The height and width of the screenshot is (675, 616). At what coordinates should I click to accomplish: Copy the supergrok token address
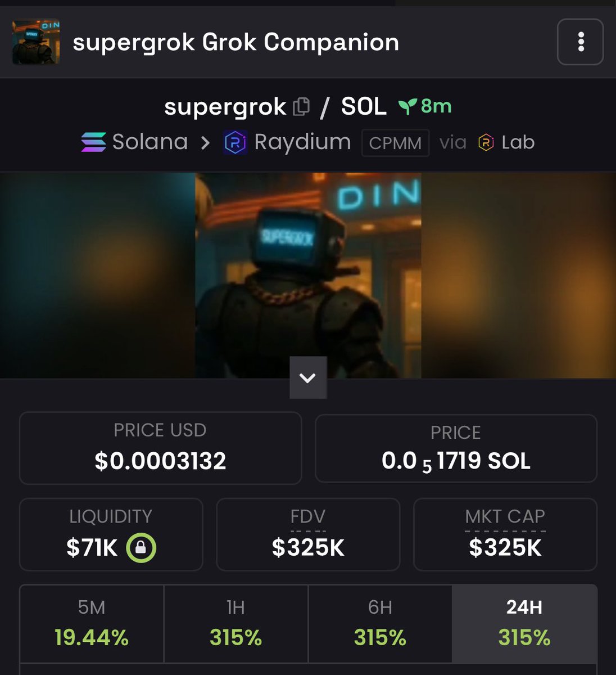302,107
